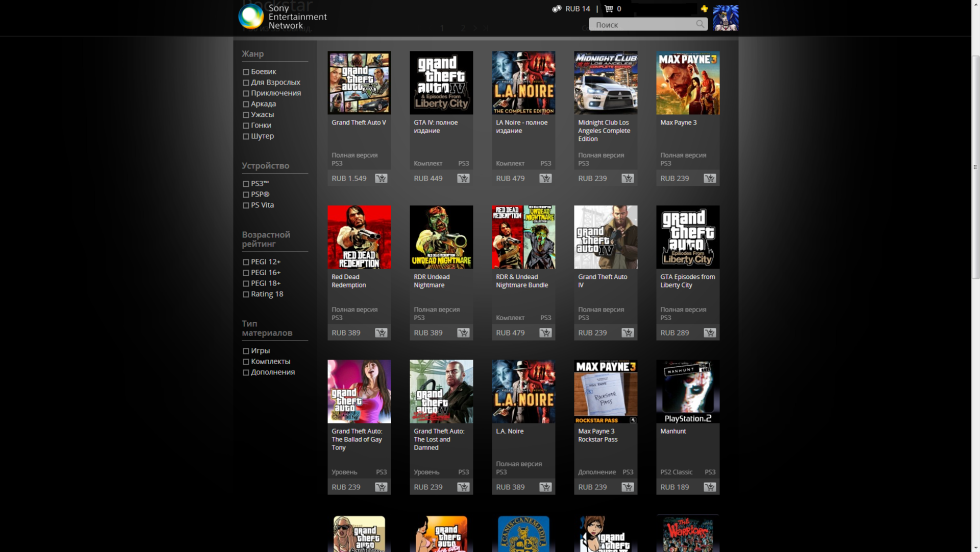The image size is (980, 552).
Task: Open the Grand Theft Auto IV title link
Action: click(x=602, y=280)
